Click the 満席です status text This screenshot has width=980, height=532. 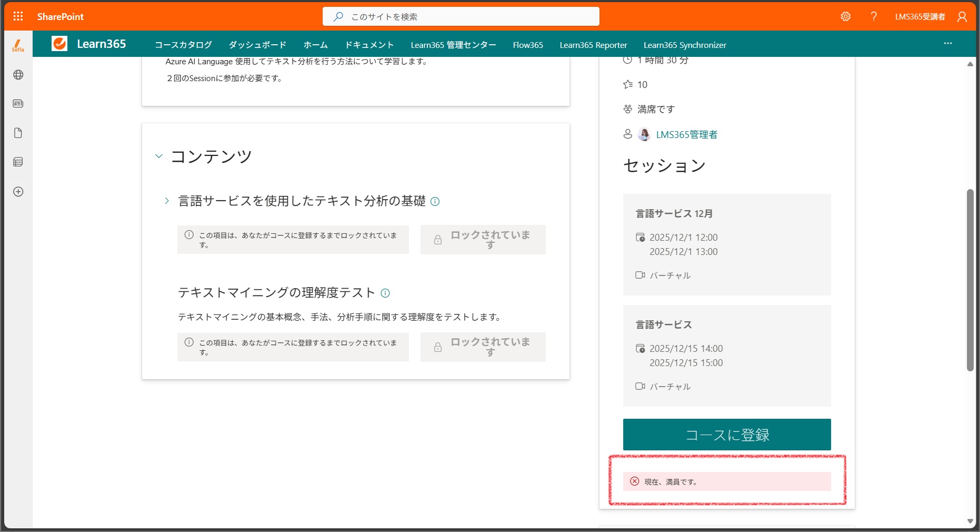click(x=656, y=109)
